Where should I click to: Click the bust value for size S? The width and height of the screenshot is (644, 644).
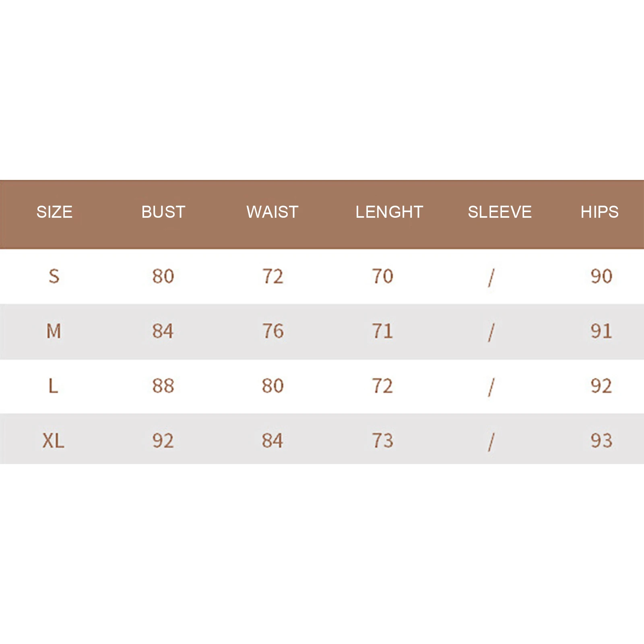163,277
